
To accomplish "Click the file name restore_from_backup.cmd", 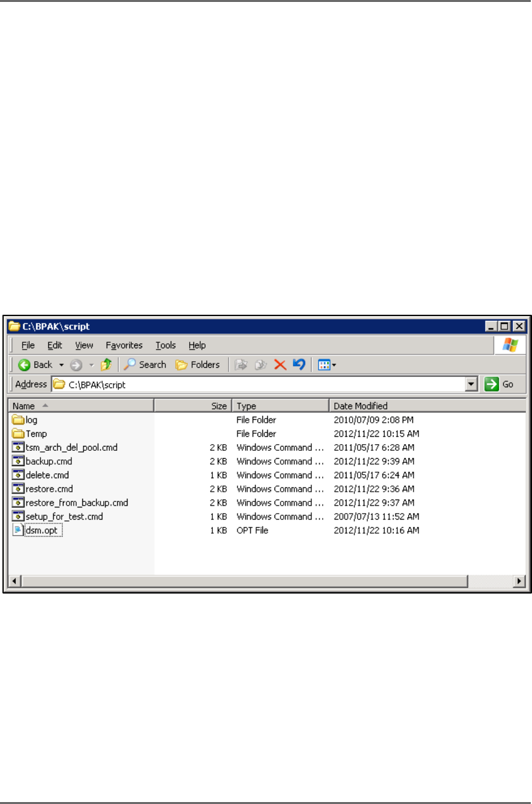I will (77, 503).
